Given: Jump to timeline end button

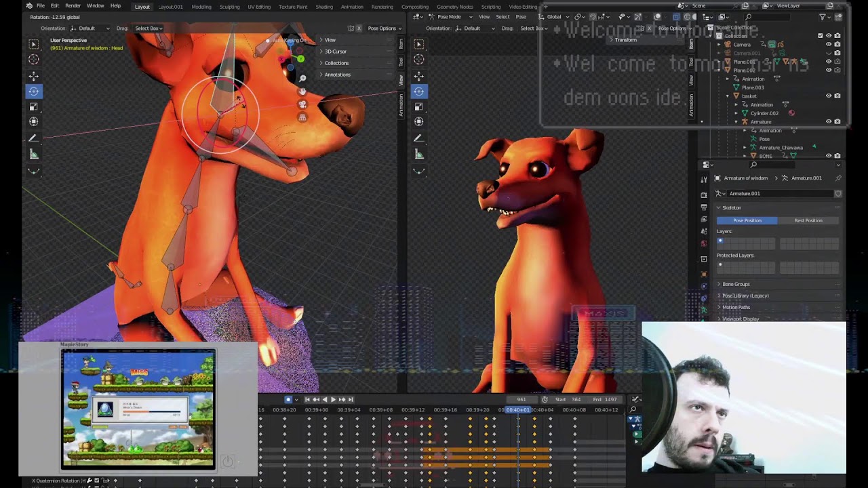Looking at the screenshot, I should (x=351, y=399).
